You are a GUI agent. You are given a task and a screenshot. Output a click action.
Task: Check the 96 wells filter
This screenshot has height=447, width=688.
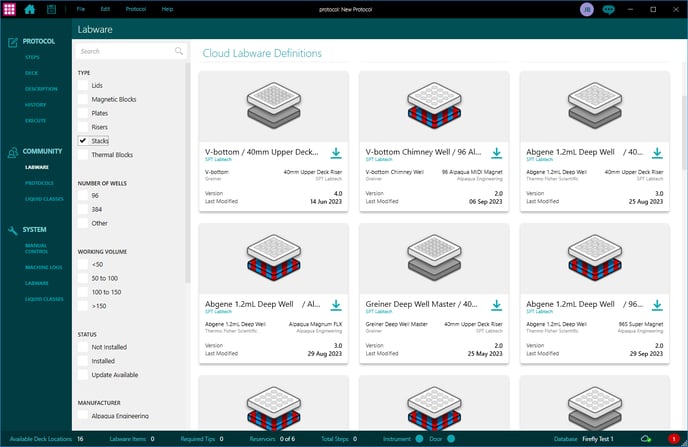(82, 196)
